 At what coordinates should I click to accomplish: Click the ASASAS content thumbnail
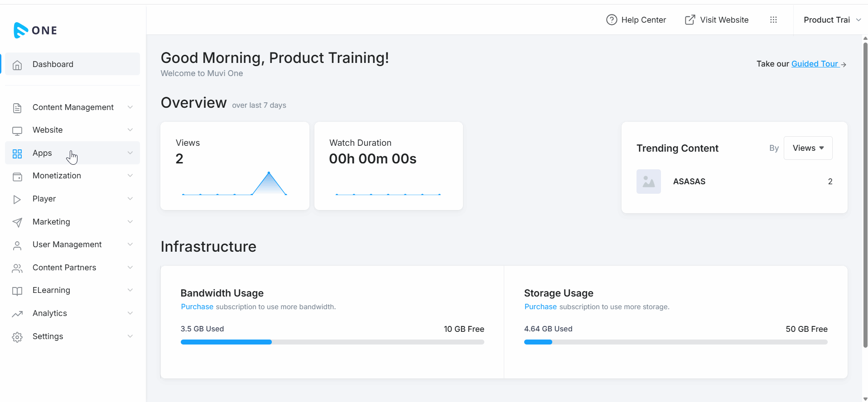(649, 182)
